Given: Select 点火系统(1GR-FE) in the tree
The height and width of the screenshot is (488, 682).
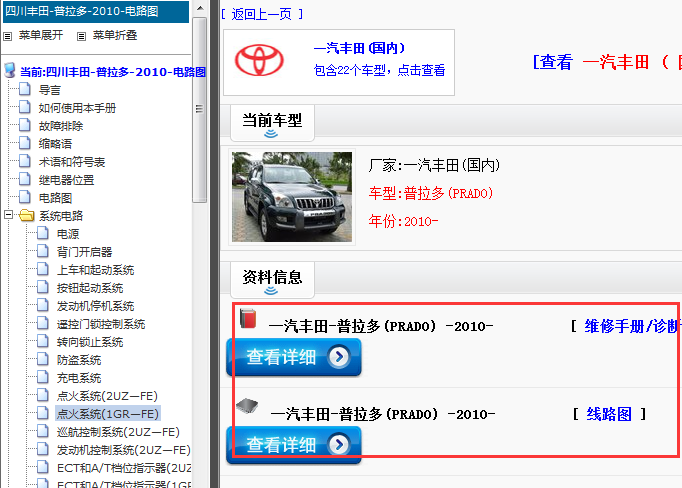Looking at the screenshot, I should pyautogui.click(x=108, y=414).
